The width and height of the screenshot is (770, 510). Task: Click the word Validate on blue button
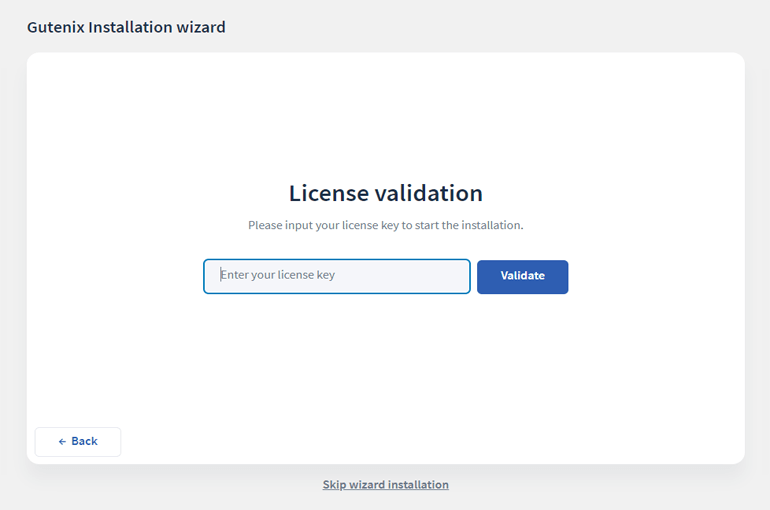pyautogui.click(x=522, y=275)
